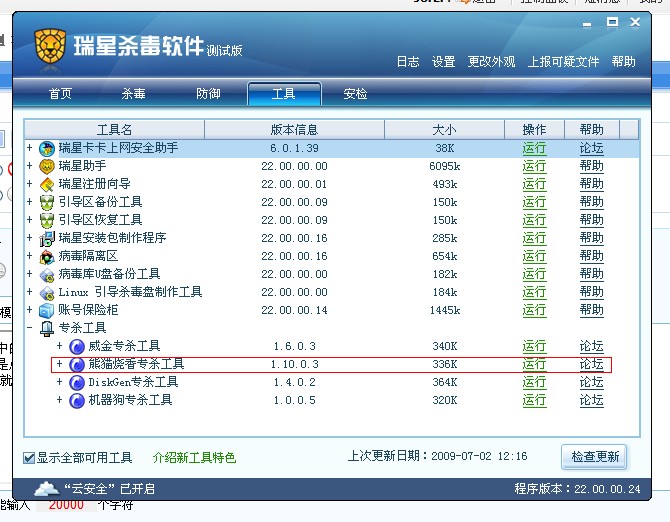Select version 22.00.00.16 of 病毒隔离区

point(294,256)
